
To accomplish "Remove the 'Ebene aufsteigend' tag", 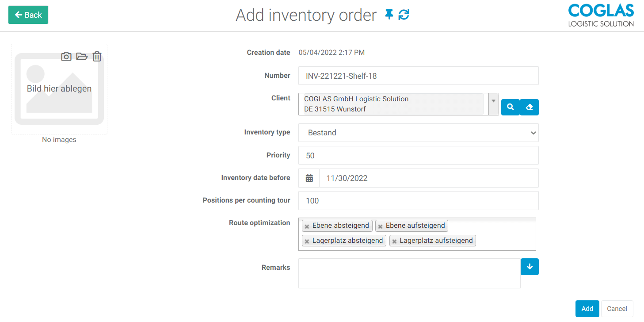I will click(380, 226).
